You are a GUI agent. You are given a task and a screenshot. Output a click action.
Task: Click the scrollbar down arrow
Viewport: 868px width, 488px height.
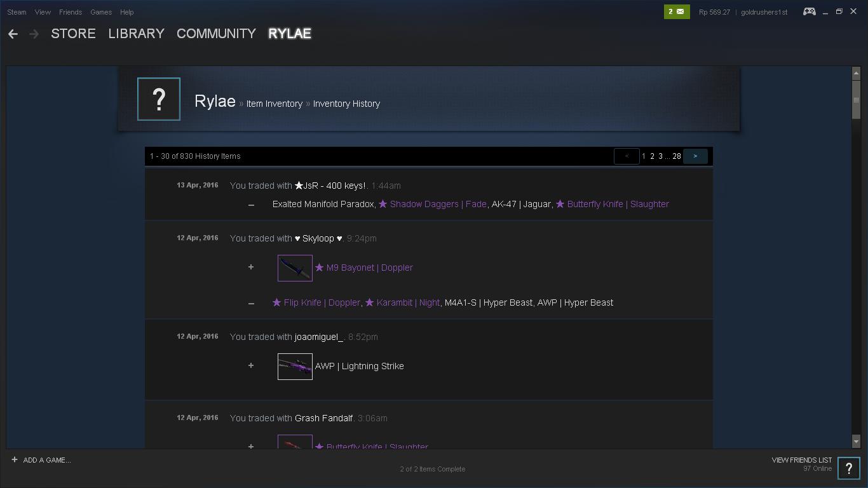[x=856, y=441]
